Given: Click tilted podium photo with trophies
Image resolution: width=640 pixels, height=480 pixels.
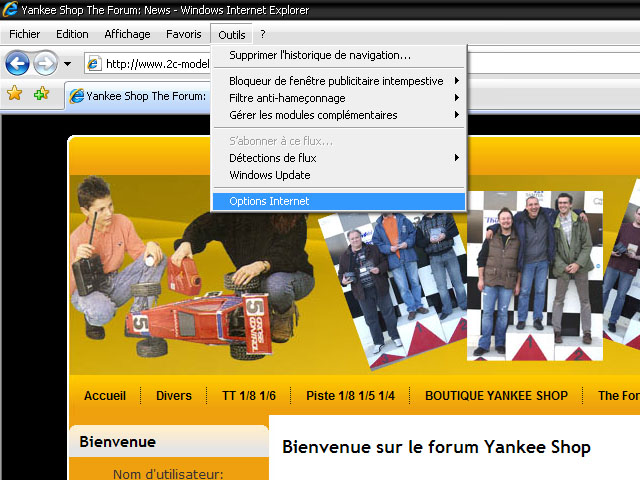Looking at the screenshot, I should click(394, 290).
